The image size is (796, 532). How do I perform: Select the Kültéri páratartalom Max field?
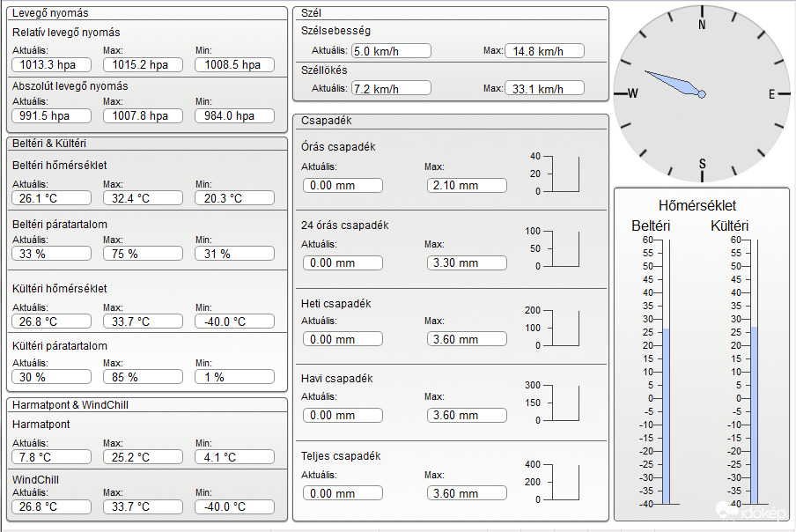[x=143, y=377]
